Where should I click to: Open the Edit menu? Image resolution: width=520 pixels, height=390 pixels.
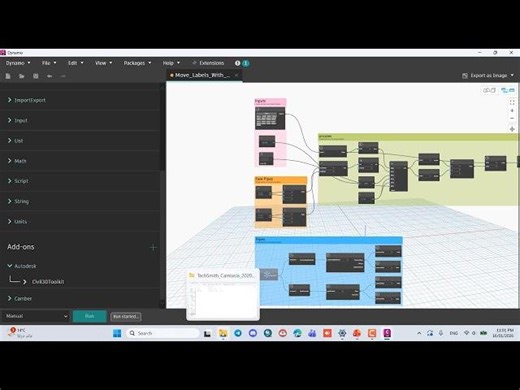coord(76,63)
